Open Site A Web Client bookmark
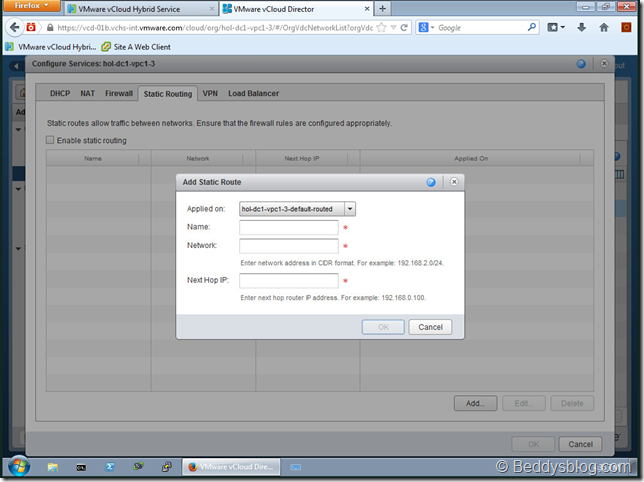Image resolution: width=644 pixels, height=482 pixels. [136, 47]
